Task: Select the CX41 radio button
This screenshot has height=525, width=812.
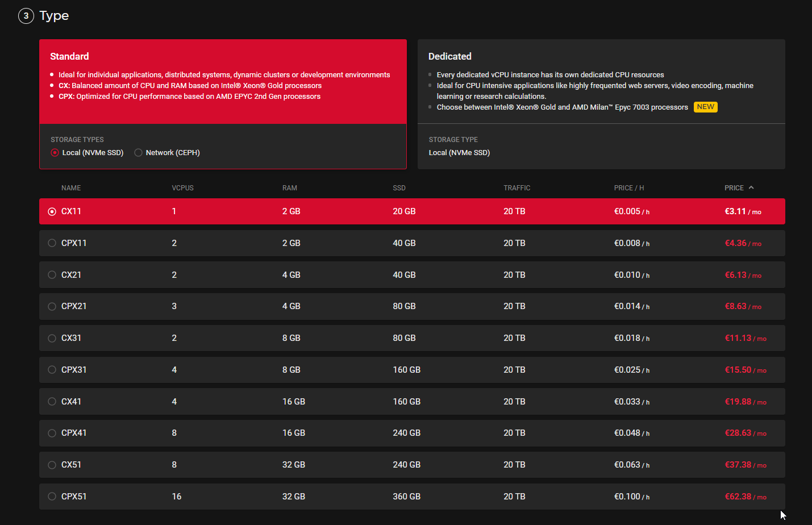Action: 52,402
